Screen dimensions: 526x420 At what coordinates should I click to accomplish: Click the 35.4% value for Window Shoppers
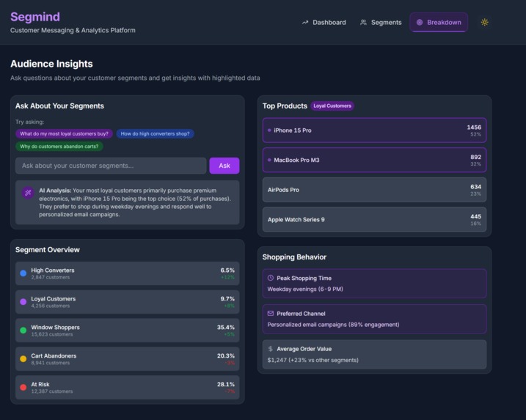coord(226,327)
